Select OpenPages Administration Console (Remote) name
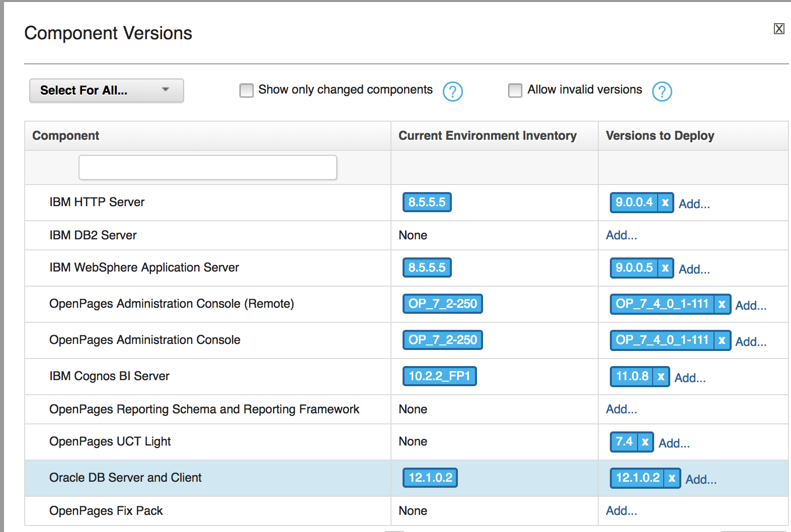Screen dimensions: 791x532 point(172,304)
